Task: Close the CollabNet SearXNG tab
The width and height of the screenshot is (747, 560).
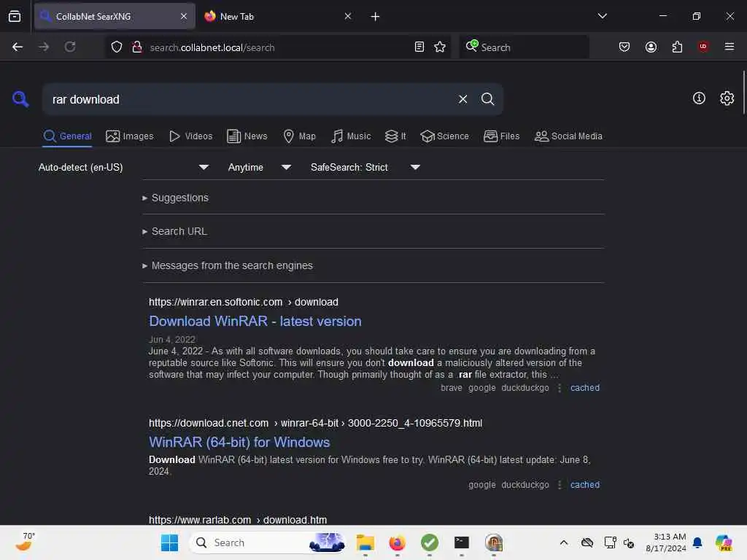Action: (183, 16)
